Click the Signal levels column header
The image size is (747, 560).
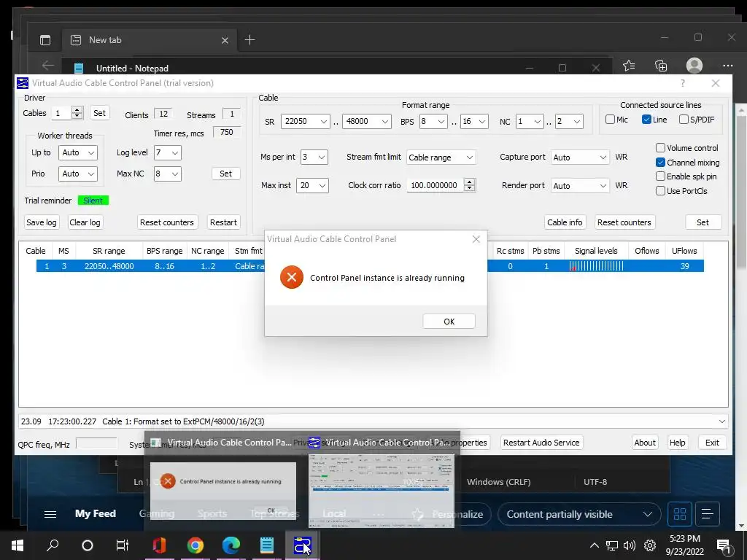596,251
